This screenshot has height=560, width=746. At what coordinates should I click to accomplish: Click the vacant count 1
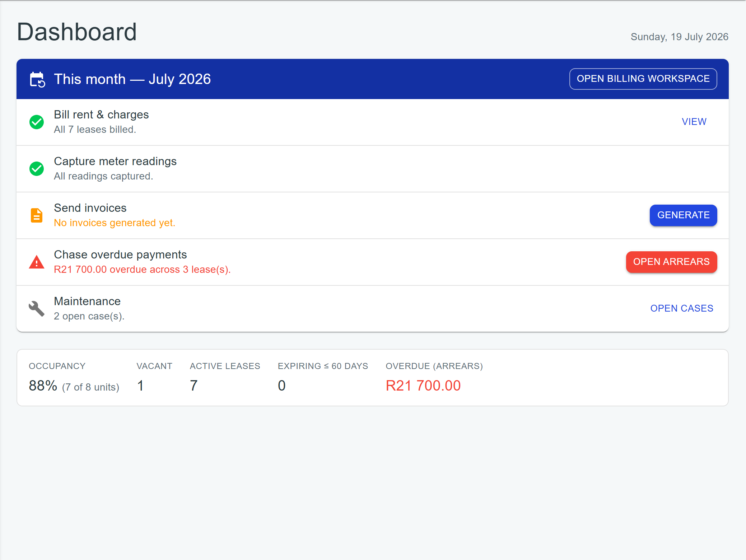[140, 386]
